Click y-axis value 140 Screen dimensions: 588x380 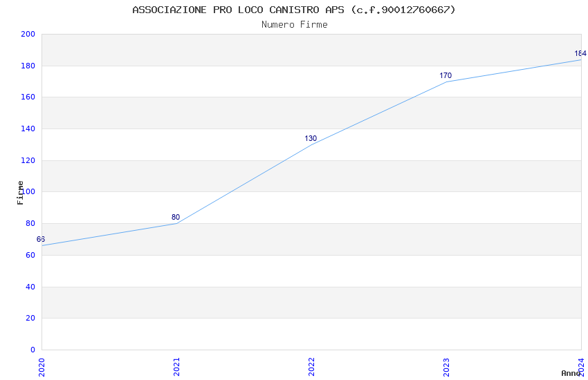coord(28,129)
